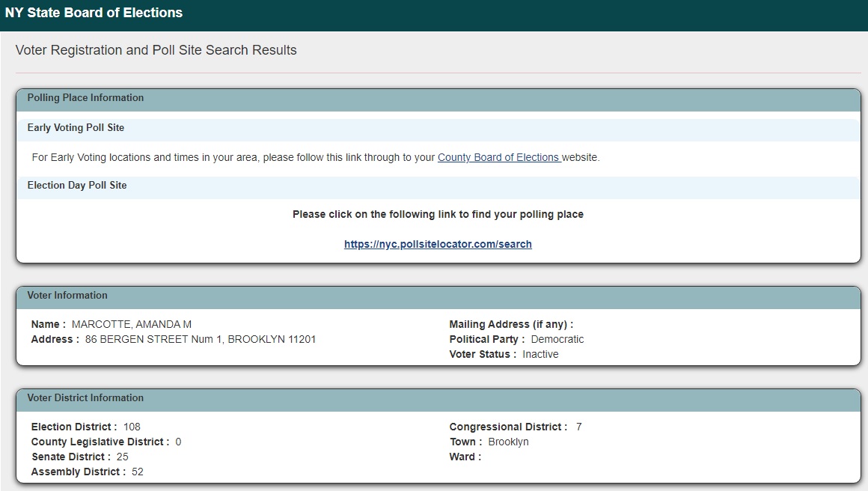This screenshot has width=868, height=491.
Task: Click the Congressional District value 7
Action: [x=579, y=427]
